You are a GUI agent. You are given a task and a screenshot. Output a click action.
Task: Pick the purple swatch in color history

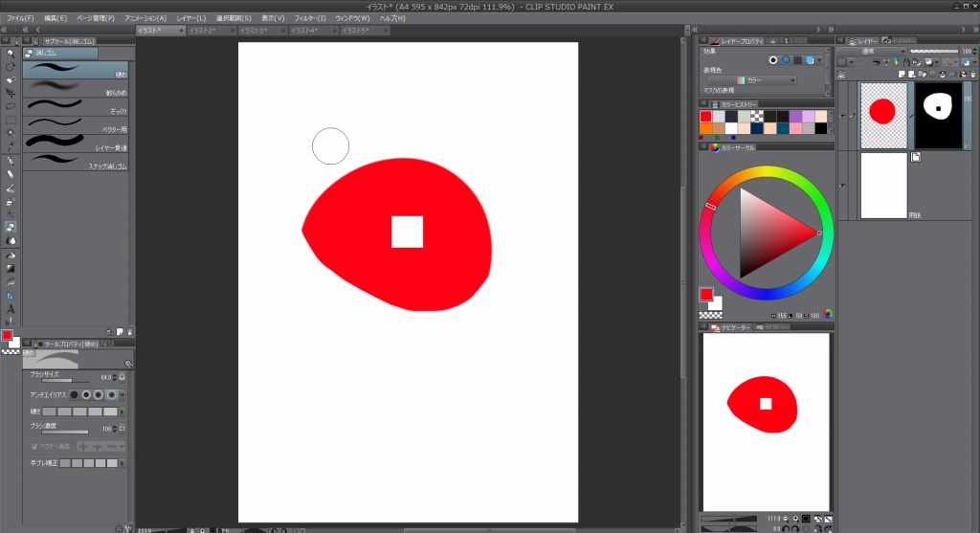pyautogui.click(x=796, y=116)
